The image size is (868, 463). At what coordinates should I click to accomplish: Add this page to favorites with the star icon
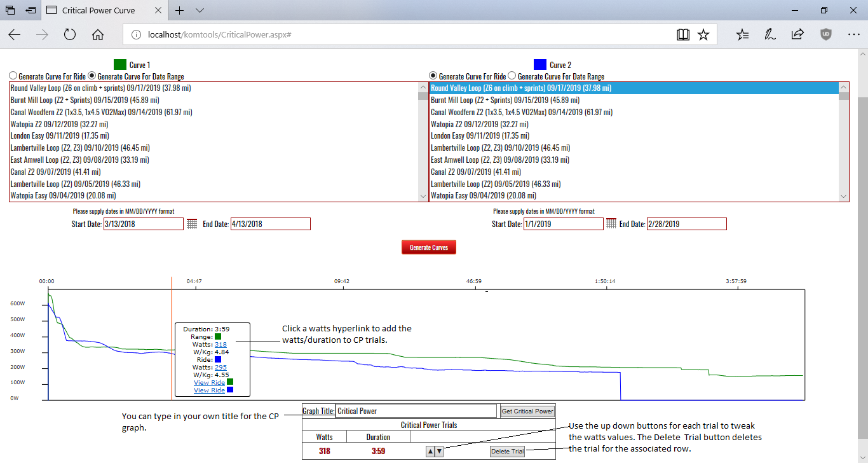coord(703,35)
